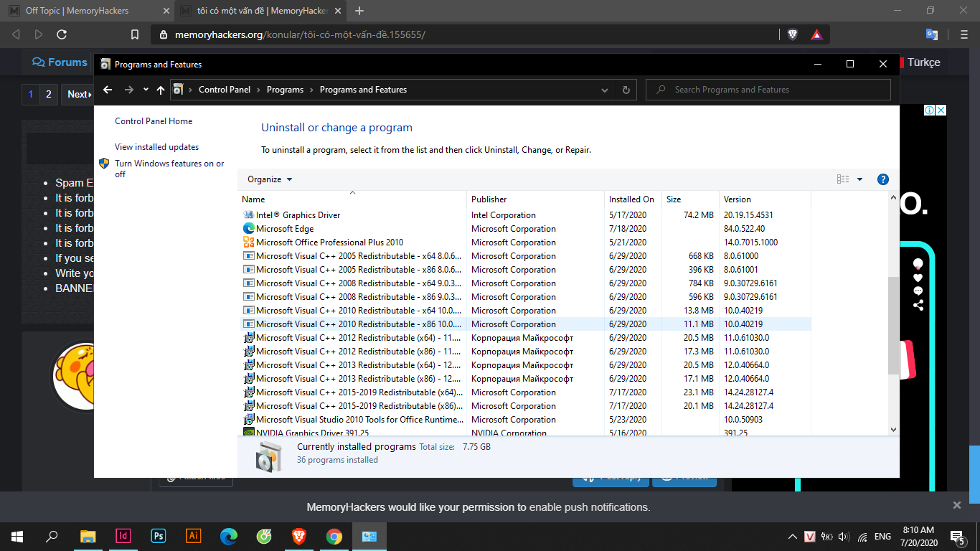Click the scroll down arrow of the program list

coord(893,429)
